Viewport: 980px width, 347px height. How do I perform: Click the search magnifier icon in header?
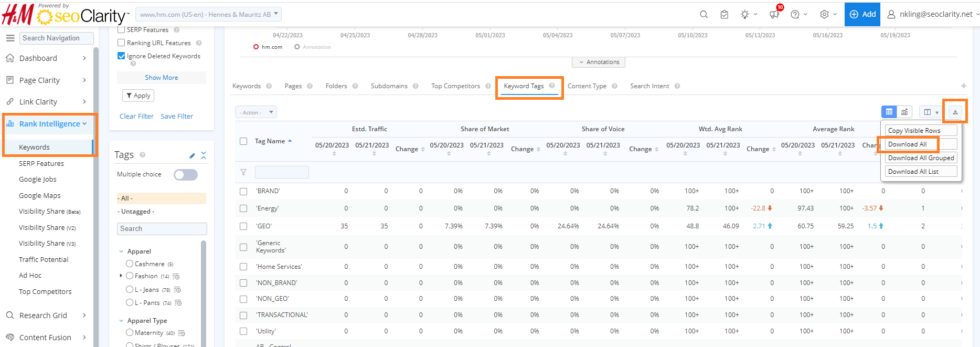(704, 14)
